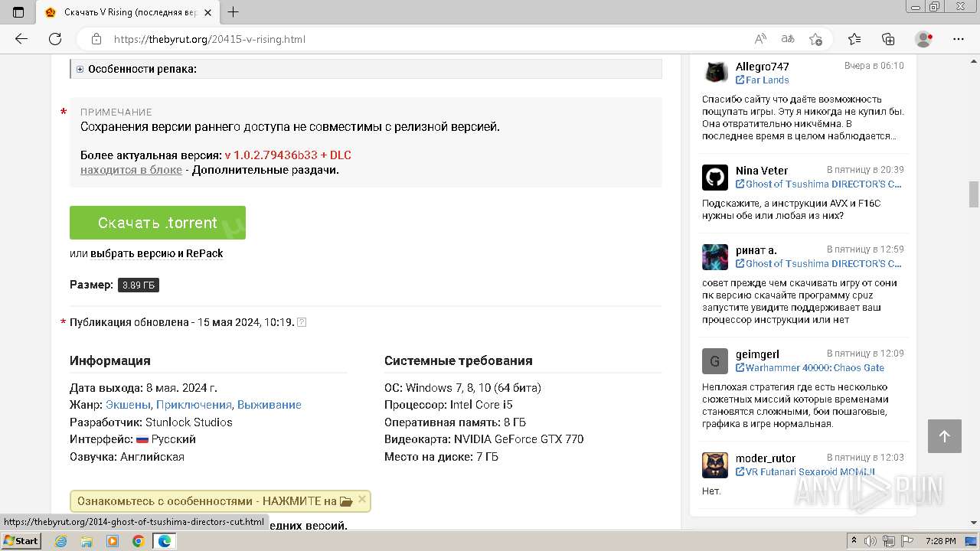Click the site lock icon in address bar
Image resolution: width=980 pixels, height=551 pixels.
(96, 39)
